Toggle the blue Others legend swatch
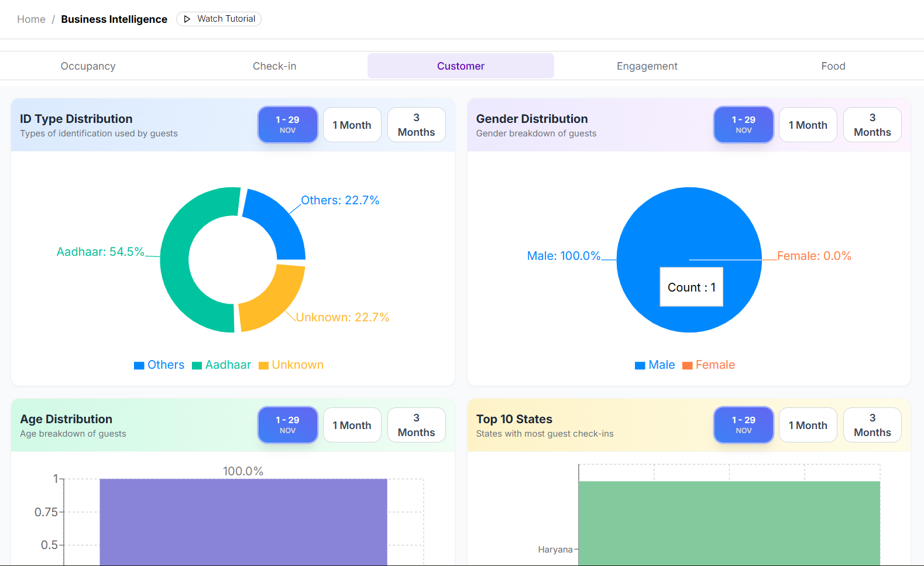Image resolution: width=924 pixels, height=566 pixels. click(x=139, y=366)
